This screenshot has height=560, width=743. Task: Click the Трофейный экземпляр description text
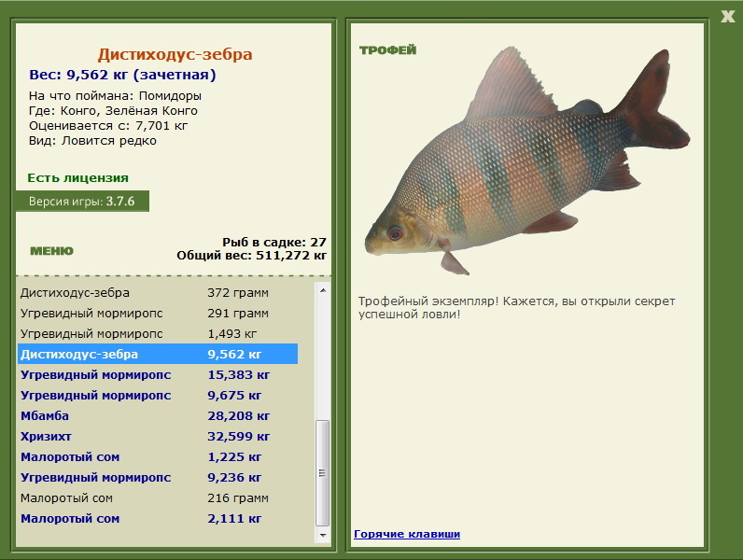tap(516, 307)
